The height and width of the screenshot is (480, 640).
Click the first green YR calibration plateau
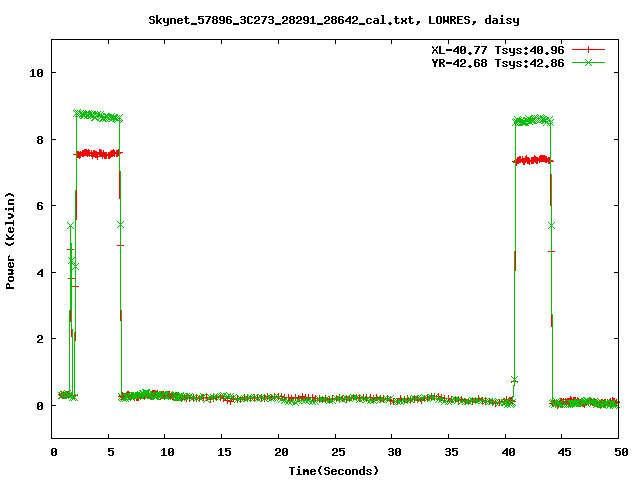[98, 116]
